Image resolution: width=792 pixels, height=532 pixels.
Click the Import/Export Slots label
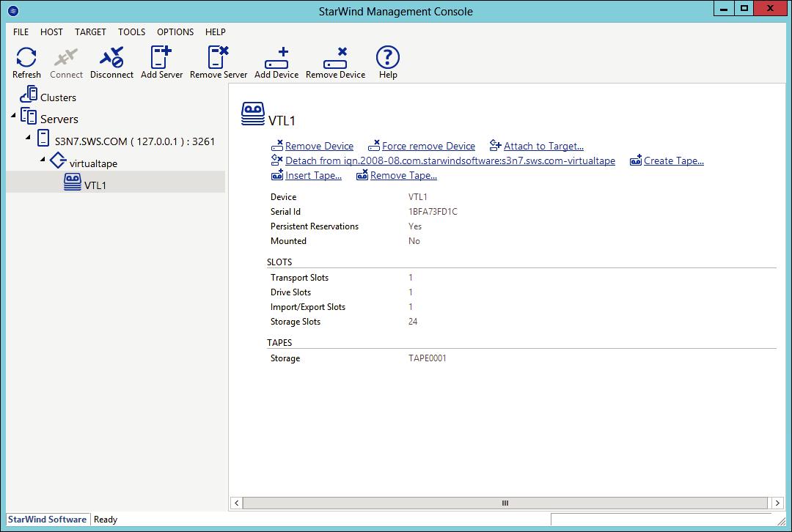(x=307, y=307)
